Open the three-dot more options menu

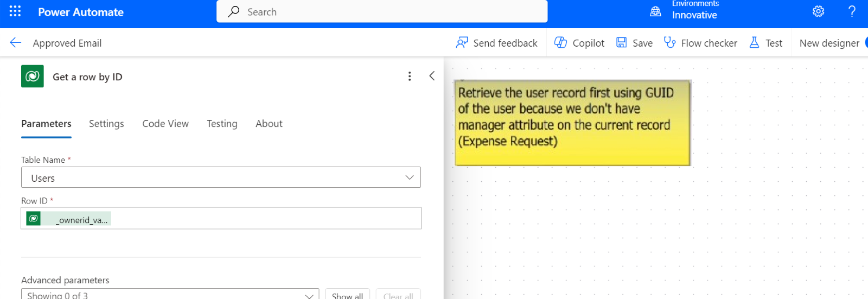tap(410, 77)
